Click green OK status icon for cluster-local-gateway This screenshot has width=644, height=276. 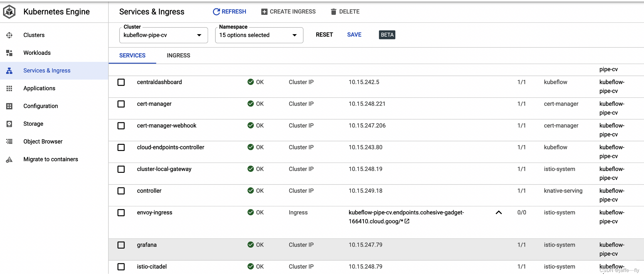tap(251, 169)
